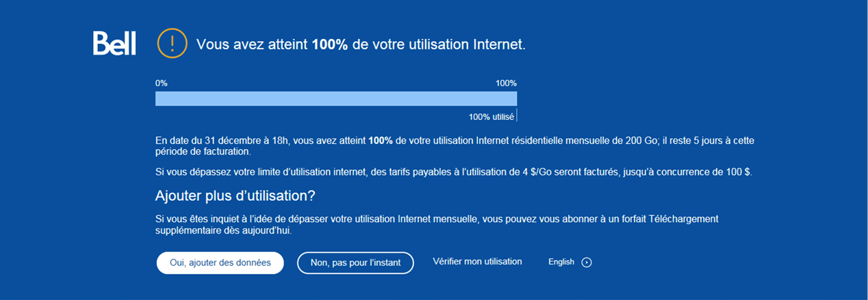
Task: Click the circled arrow beside English
Action: (587, 262)
